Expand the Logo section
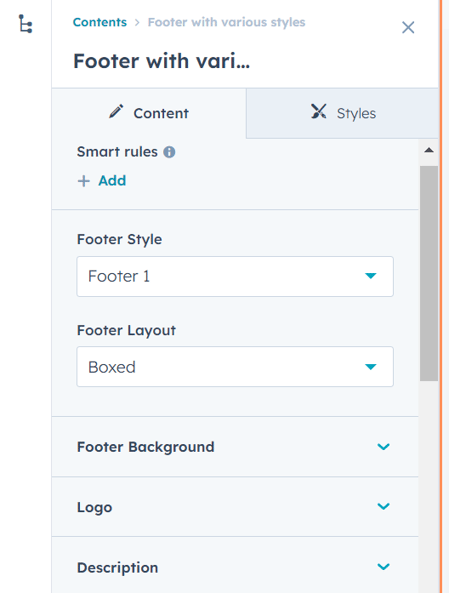 235,507
